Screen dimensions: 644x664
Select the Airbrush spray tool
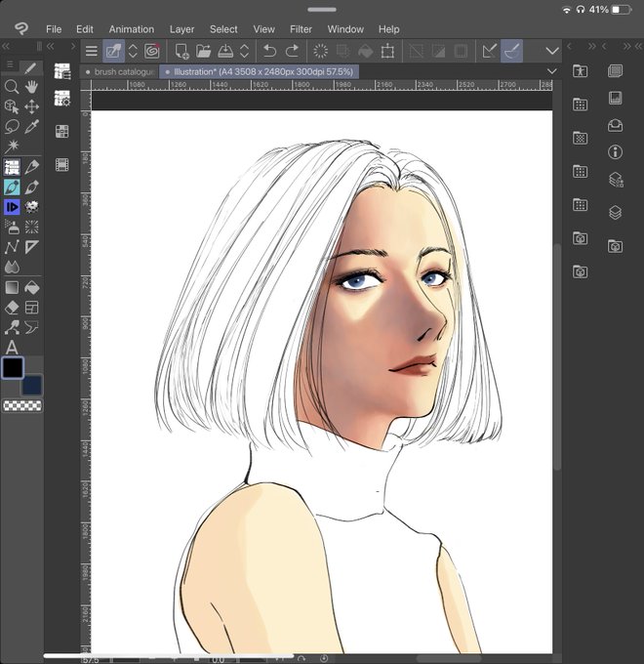[x=12, y=227]
